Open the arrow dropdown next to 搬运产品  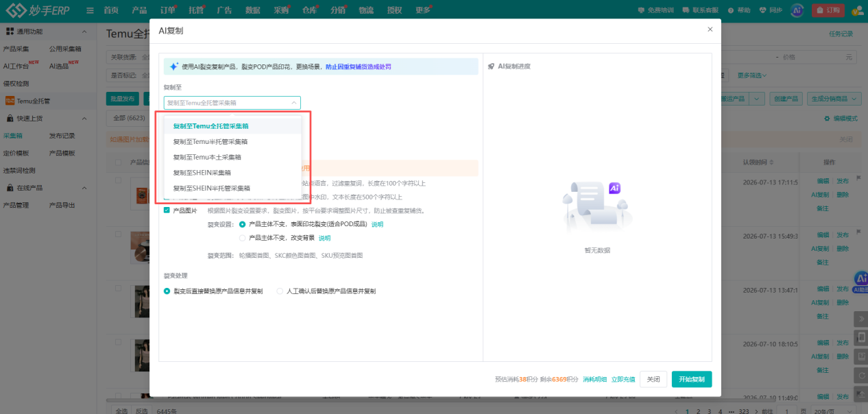tap(756, 99)
